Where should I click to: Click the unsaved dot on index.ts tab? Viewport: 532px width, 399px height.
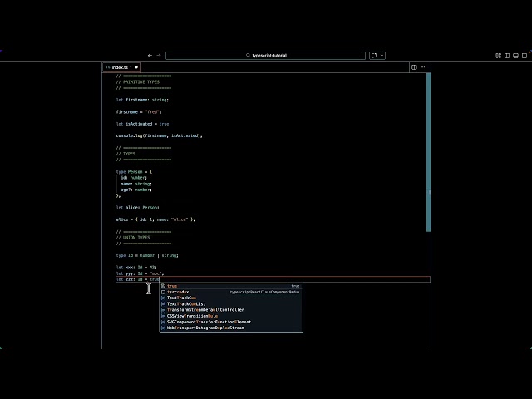click(x=136, y=67)
